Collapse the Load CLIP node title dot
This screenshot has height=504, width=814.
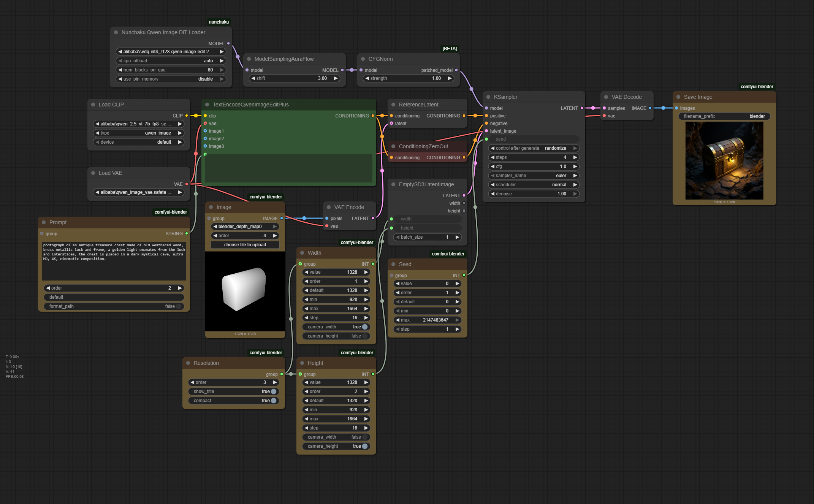tap(93, 105)
